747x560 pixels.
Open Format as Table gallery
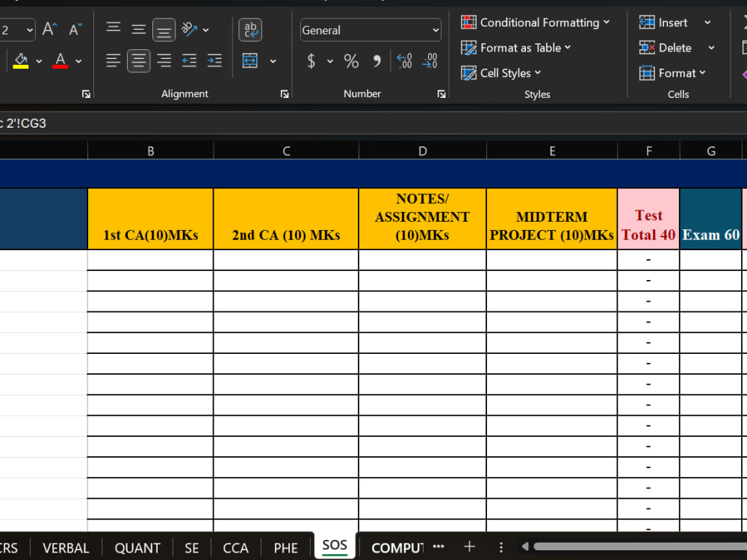(x=515, y=48)
